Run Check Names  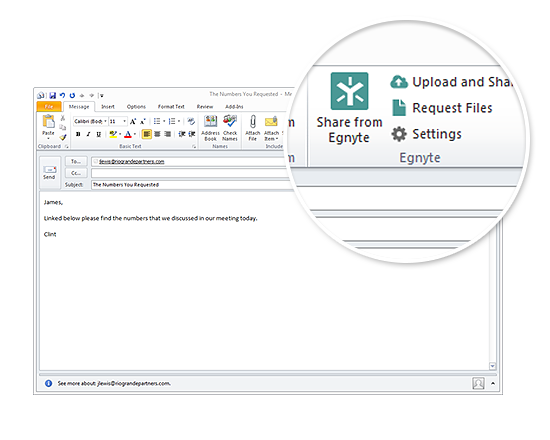tap(230, 128)
